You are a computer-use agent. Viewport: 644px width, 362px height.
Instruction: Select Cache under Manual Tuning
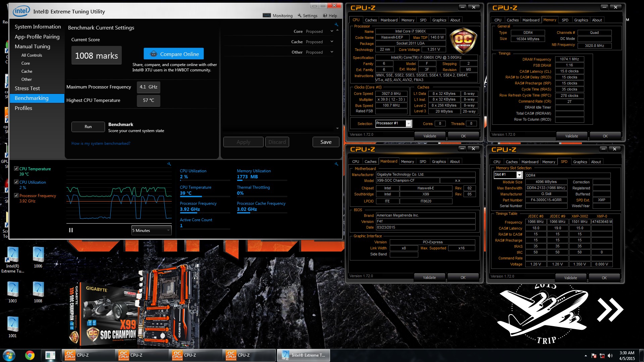(x=26, y=71)
